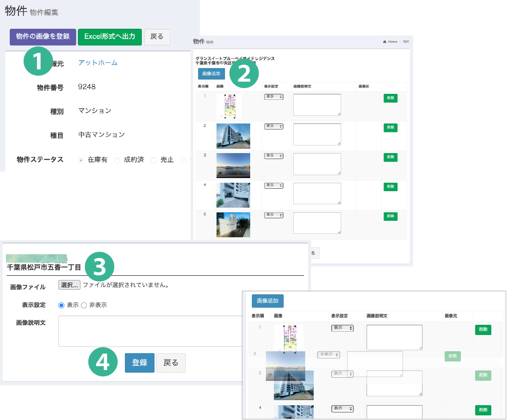Delete row 1 image in the reordering list
Image resolution: width=508 pixels, height=420 pixels.
click(483, 329)
